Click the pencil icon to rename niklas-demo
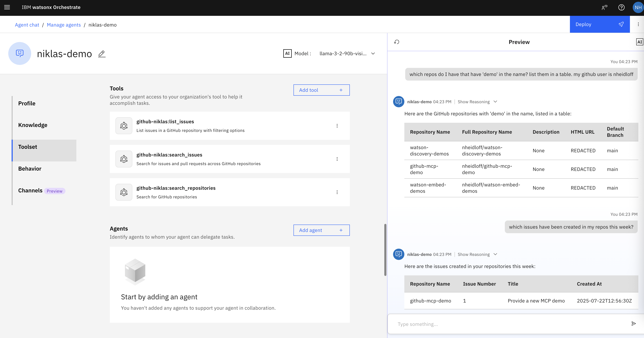Image resolution: width=644 pixels, height=338 pixels. [102, 54]
